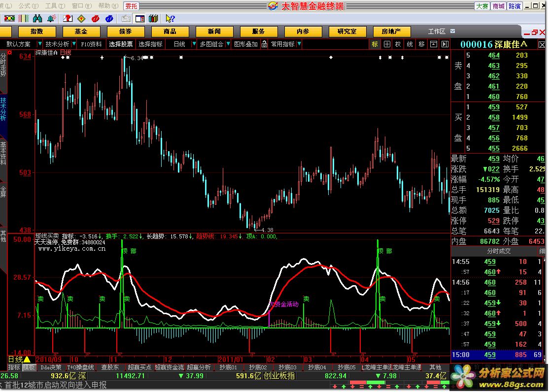Screen dimensions: 549x392
Task: Select the 模板 bottom tab
Action: click(x=29, y=367)
